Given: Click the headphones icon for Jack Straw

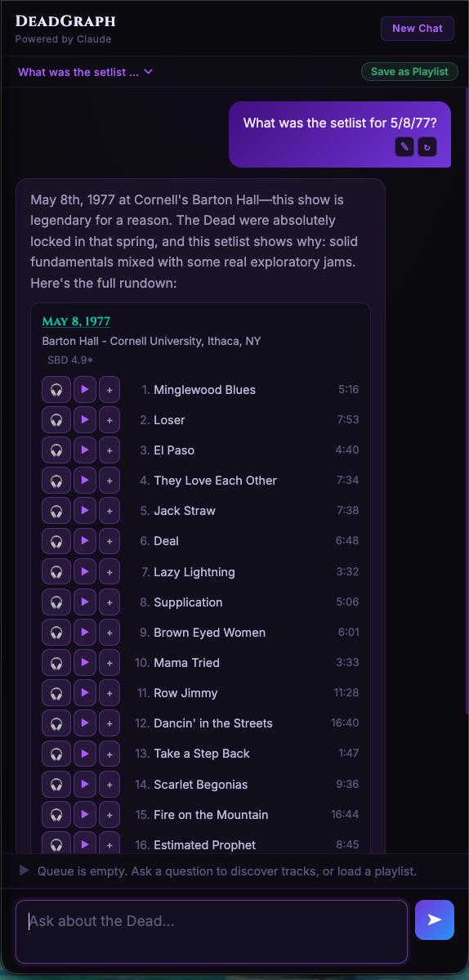Looking at the screenshot, I should pyautogui.click(x=56, y=511).
